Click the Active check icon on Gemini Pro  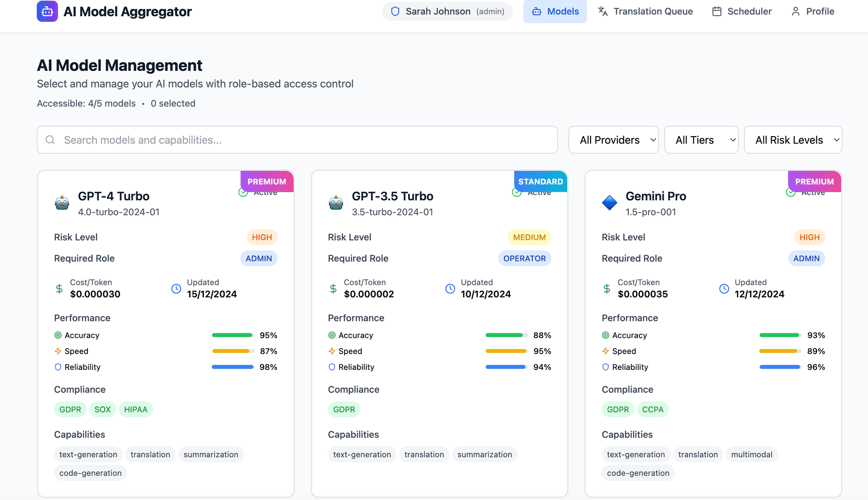click(x=791, y=193)
